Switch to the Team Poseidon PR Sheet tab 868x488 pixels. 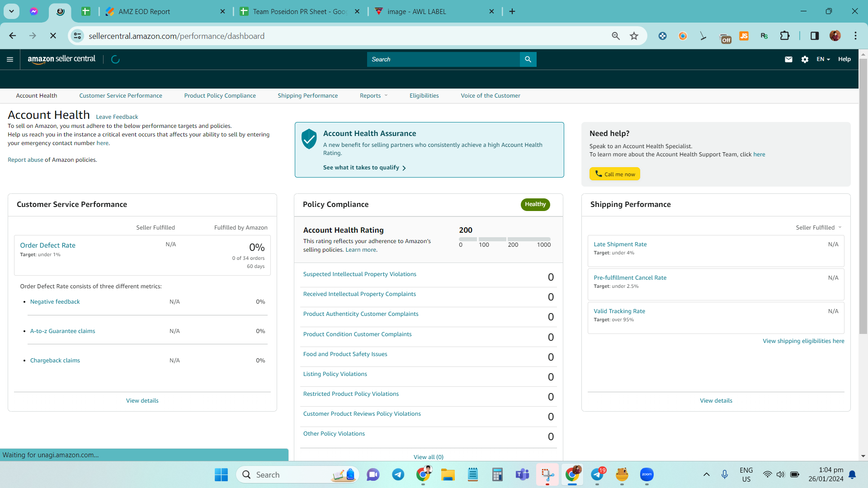pyautogui.click(x=300, y=11)
